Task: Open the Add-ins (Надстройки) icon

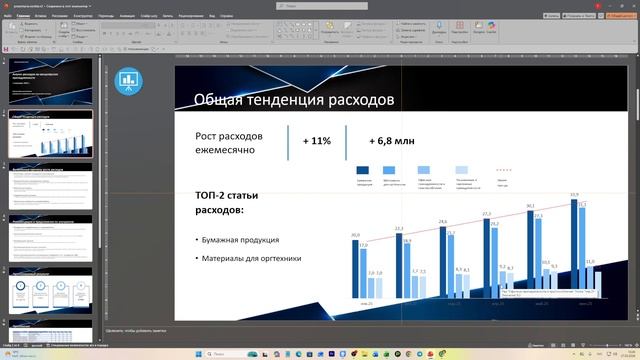Action: 460,25
